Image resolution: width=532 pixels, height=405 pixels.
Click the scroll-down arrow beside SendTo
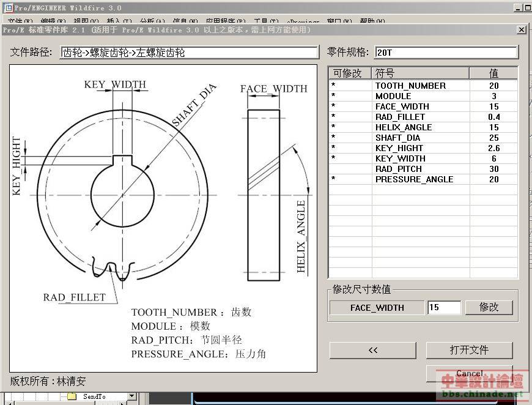click(x=132, y=396)
